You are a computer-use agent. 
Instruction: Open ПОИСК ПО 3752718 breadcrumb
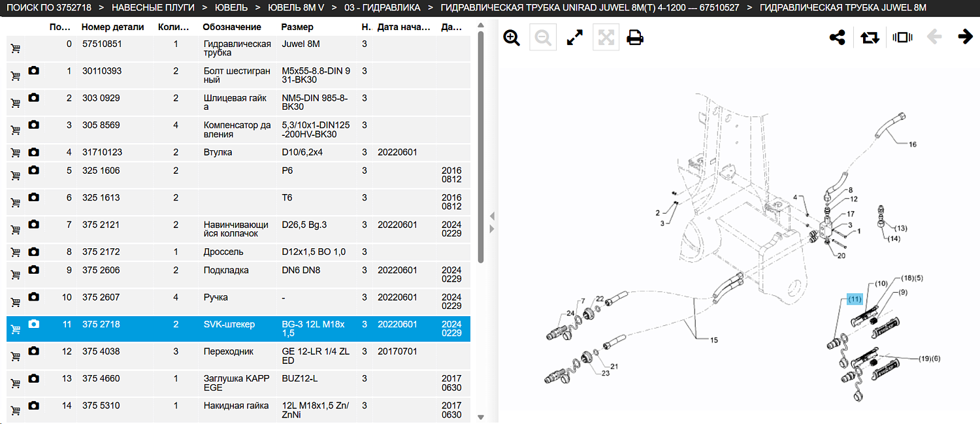[x=49, y=8]
